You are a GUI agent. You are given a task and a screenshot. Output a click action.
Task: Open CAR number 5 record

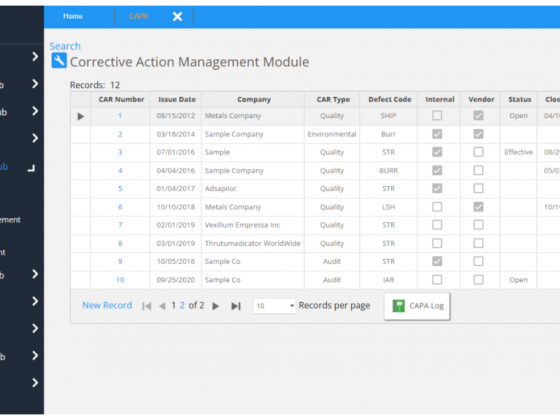(120, 189)
